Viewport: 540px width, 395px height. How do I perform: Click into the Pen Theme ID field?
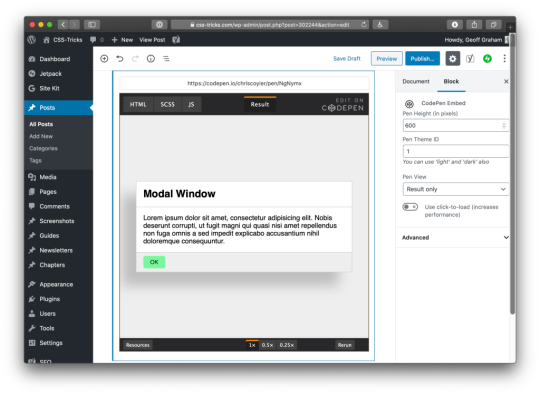coord(456,151)
